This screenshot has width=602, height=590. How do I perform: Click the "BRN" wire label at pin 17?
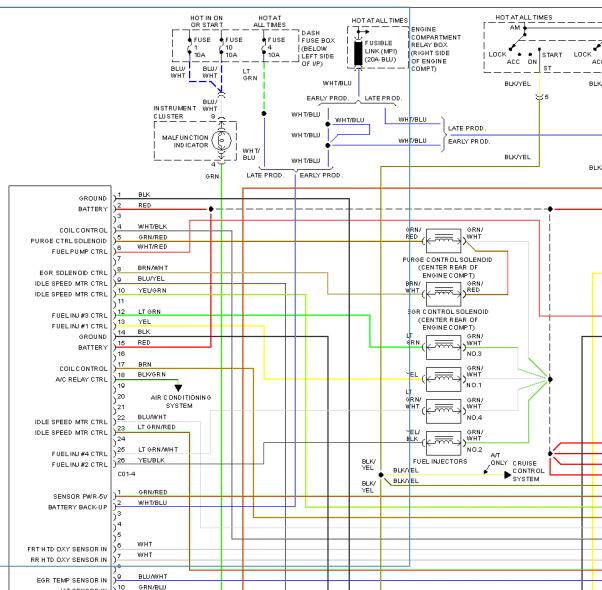(x=145, y=364)
